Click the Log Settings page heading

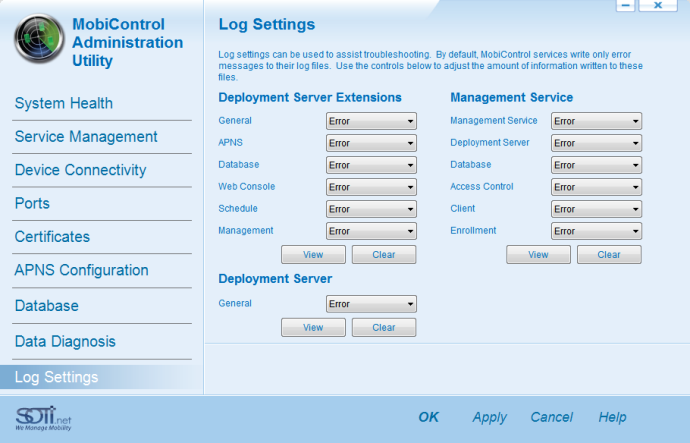point(267,24)
